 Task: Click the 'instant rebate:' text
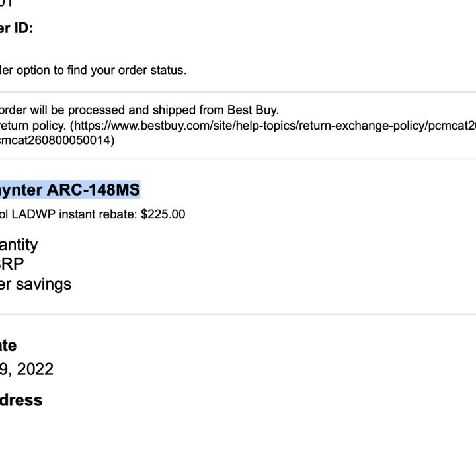pos(102,214)
